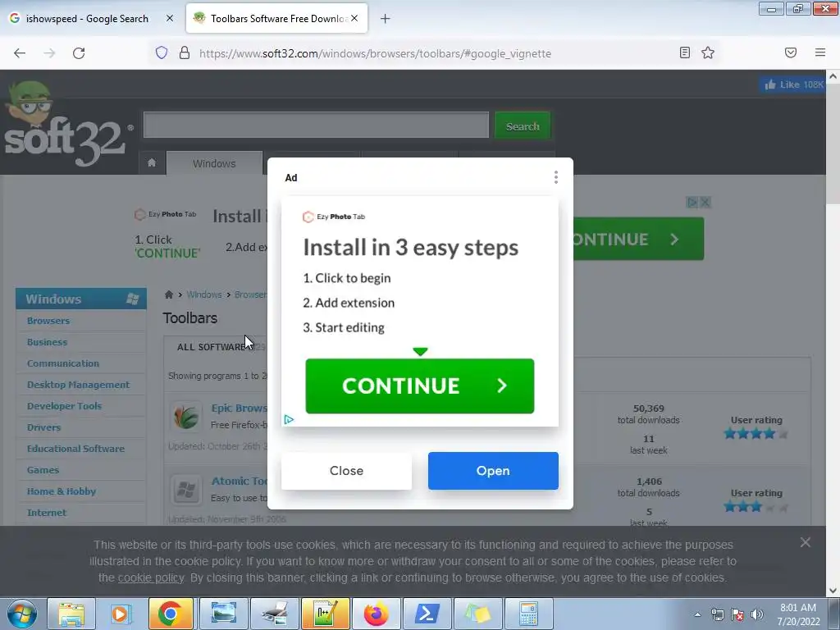Click the banner ad AdChoices icon
840x630 pixels.
coord(692,203)
